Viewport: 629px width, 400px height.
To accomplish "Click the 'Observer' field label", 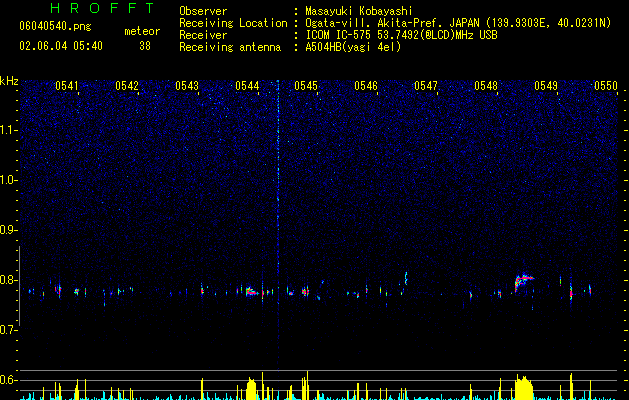I will coord(203,11).
